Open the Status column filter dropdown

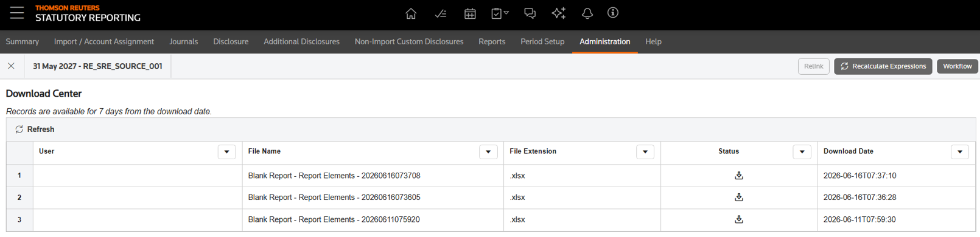click(x=802, y=152)
